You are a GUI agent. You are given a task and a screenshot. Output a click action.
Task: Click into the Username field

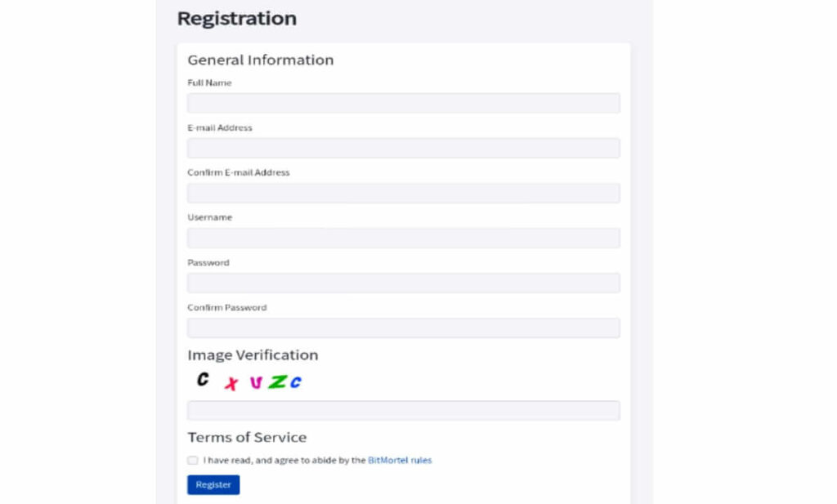[x=404, y=238]
